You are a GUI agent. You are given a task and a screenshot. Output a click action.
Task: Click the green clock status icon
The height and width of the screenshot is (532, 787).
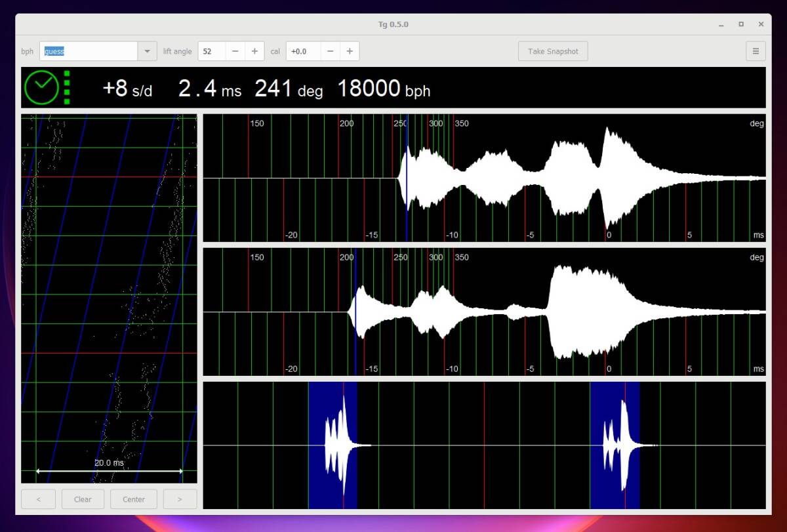point(42,88)
